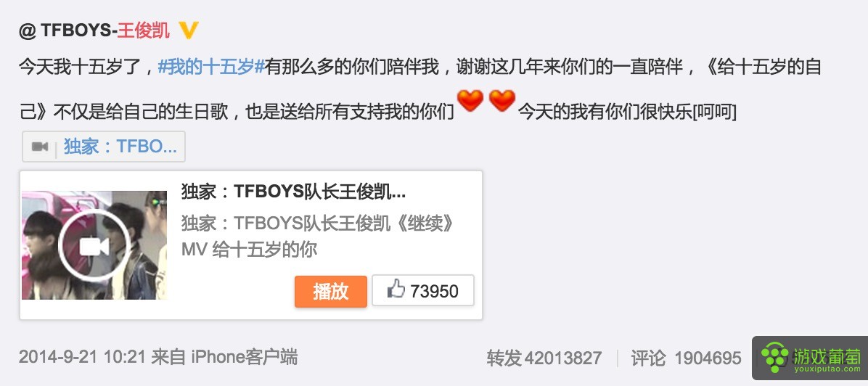Viewport: 868px width, 386px height.
Task: Click the circular video play overlay
Action: coord(94,246)
